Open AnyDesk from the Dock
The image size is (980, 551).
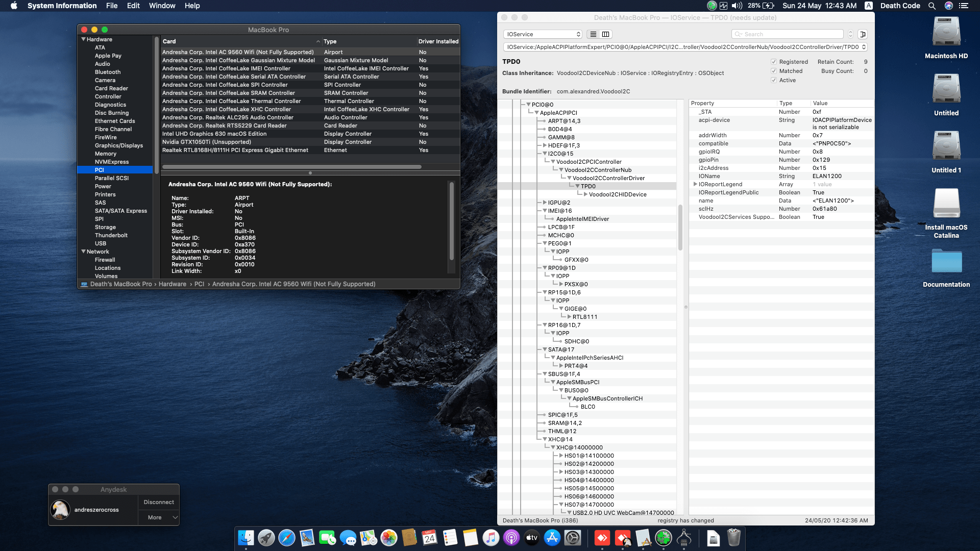[x=603, y=538]
